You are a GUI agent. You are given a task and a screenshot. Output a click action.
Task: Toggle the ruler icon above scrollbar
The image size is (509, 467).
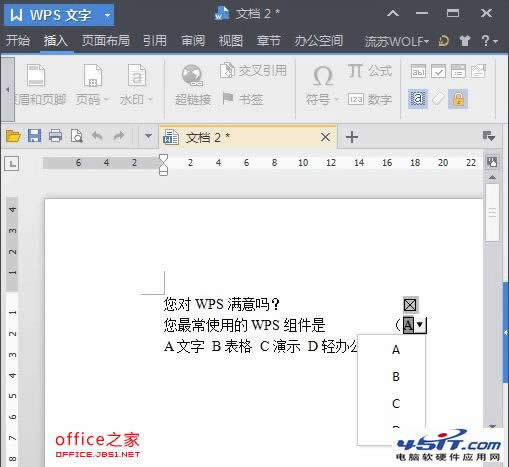pos(492,162)
